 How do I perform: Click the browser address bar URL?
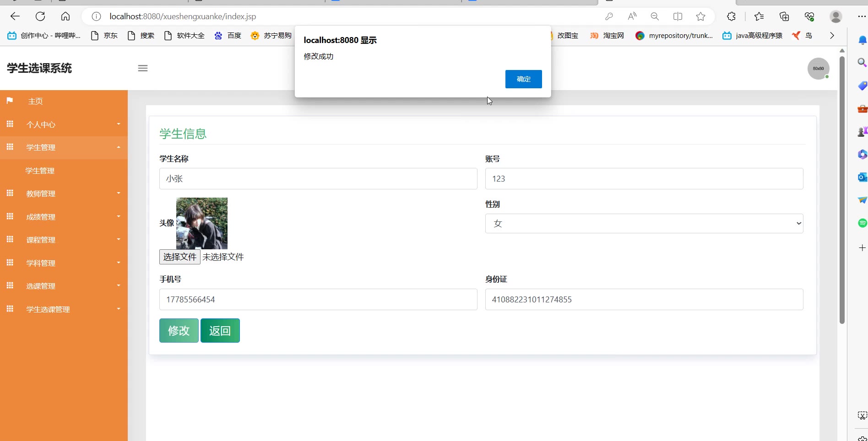[183, 16]
